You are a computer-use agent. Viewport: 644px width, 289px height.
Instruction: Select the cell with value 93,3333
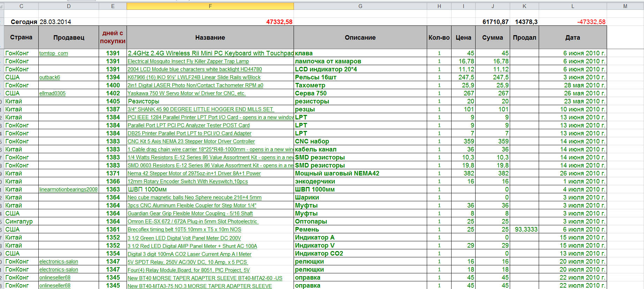pyautogui.click(x=526, y=229)
